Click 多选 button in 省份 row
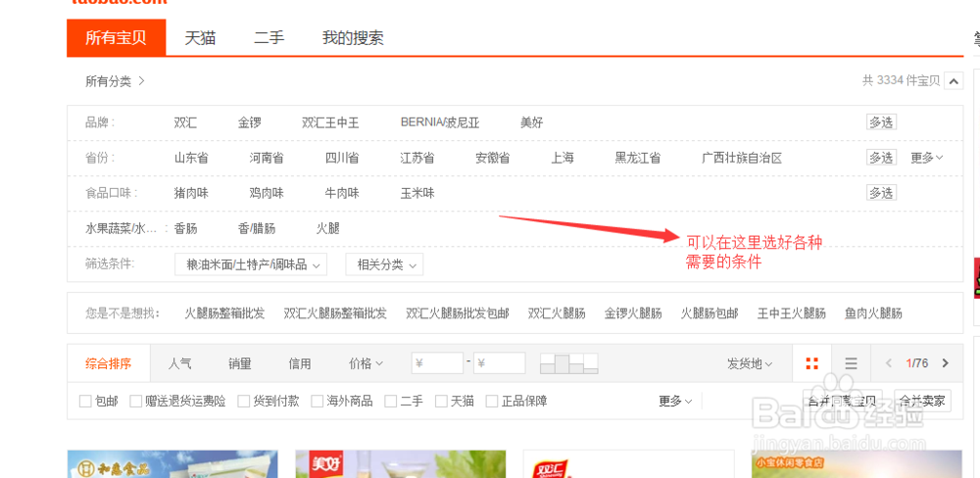The image size is (980, 478). tap(881, 158)
